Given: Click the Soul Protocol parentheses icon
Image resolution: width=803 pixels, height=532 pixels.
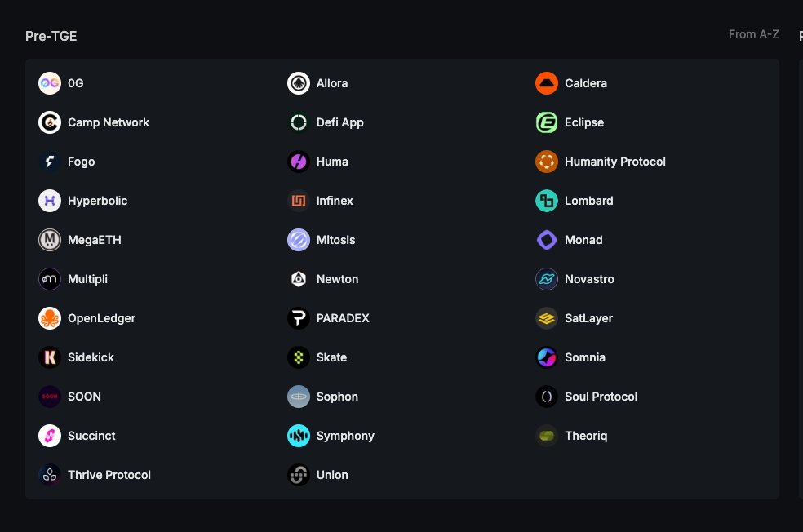Looking at the screenshot, I should pos(547,397).
